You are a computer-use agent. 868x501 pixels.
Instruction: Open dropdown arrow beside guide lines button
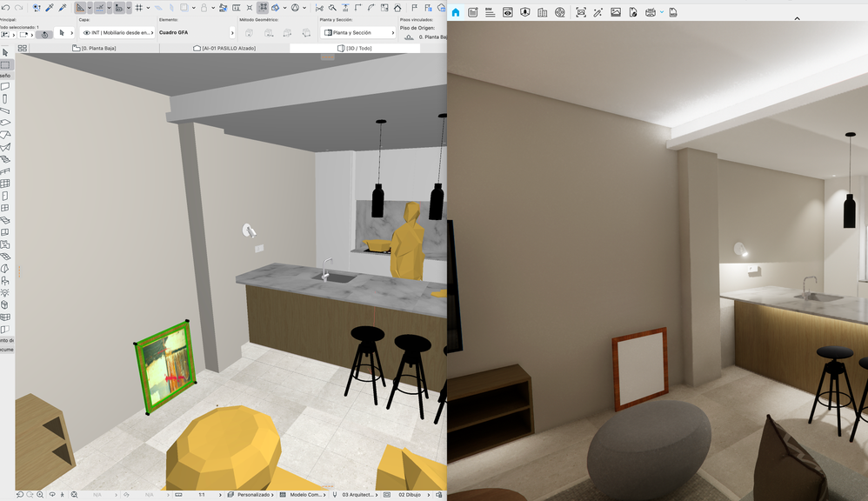[x=90, y=8]
